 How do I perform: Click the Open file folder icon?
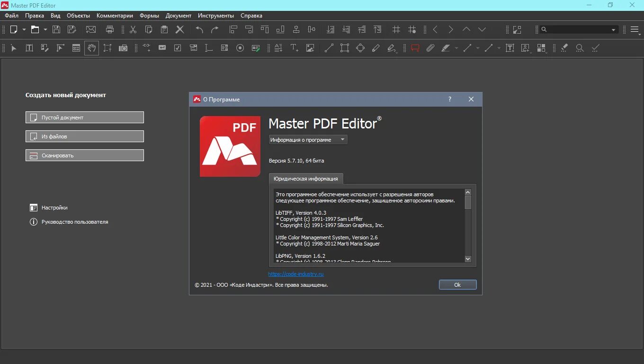(35, 29)
